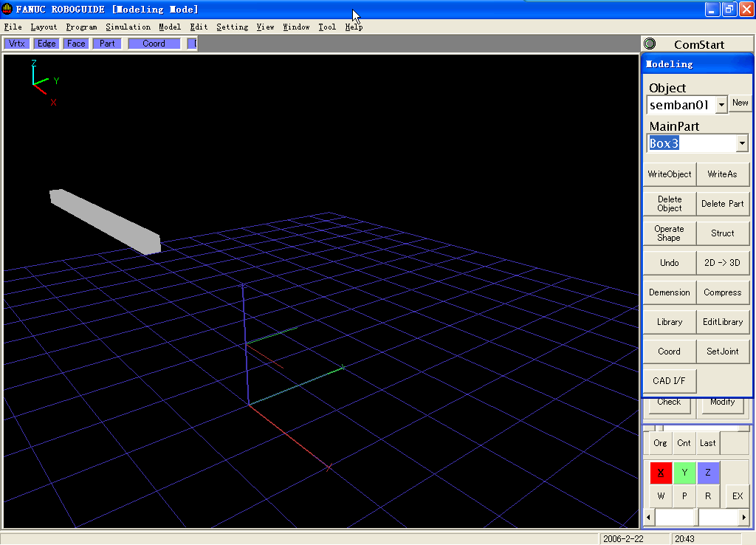The width and height of the screenshot is (756, 545).
Task: Click the date 2006-2-22 in status bar
Action: point(623,539)
